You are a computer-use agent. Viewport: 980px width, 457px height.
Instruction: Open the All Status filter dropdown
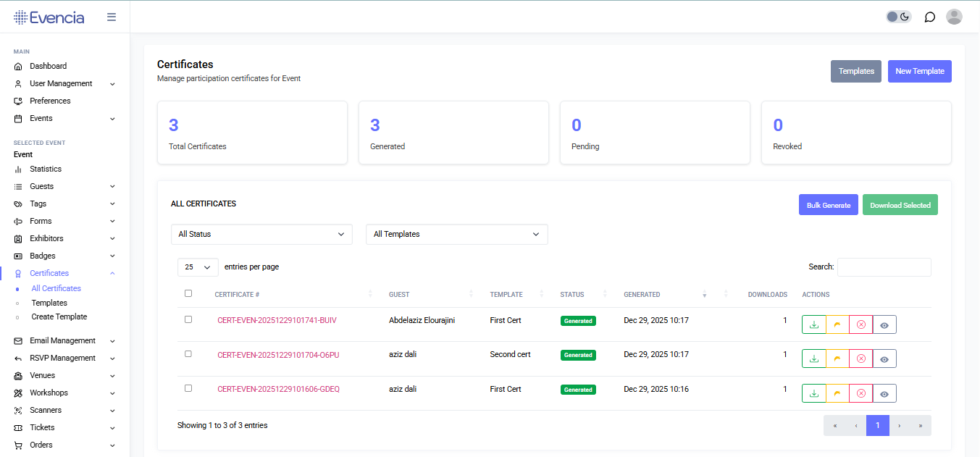(x=261, y=234)
